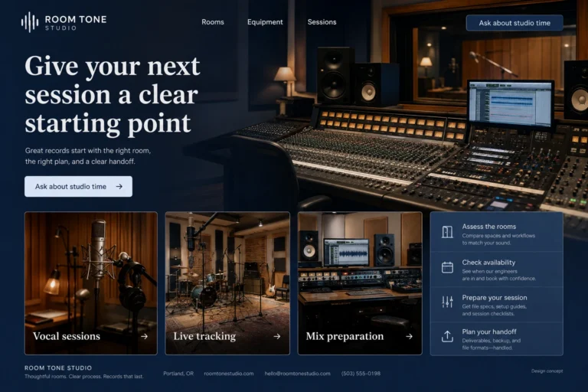Click 'Thoughtful rooms. Clear process.' footer tagline

[x=84, y=377]
